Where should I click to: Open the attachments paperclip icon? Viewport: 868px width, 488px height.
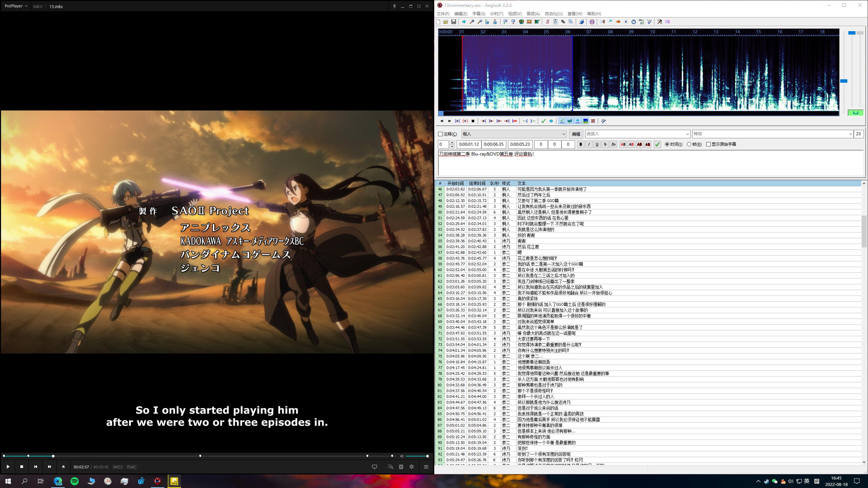tap(563, 22)
